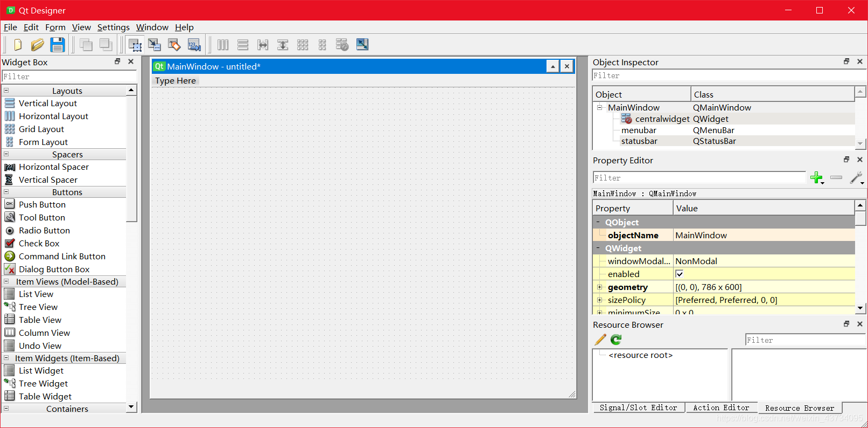Focus the Widget Box filter field
This screenshot has height=428, width=868.
click(69, 77)
